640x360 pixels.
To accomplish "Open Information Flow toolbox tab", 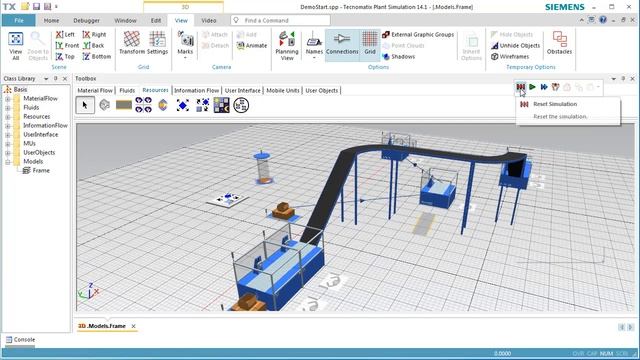I will (x=197, y=91).
